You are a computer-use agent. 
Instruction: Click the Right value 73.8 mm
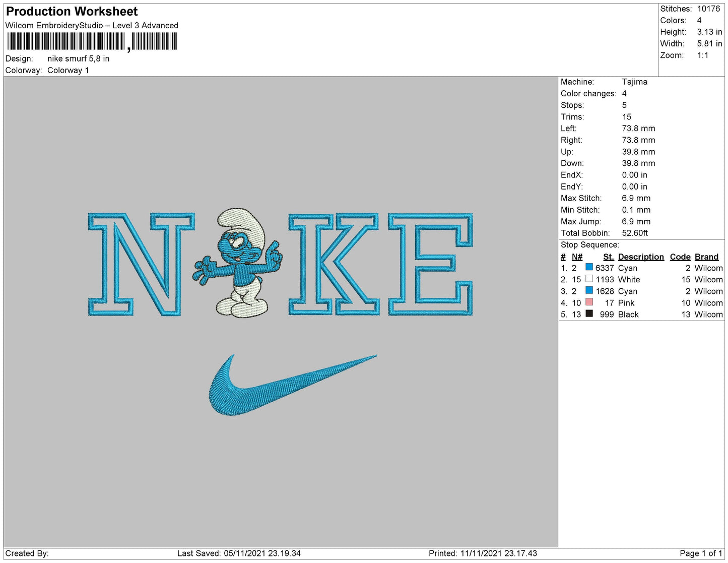pos(638,140)
